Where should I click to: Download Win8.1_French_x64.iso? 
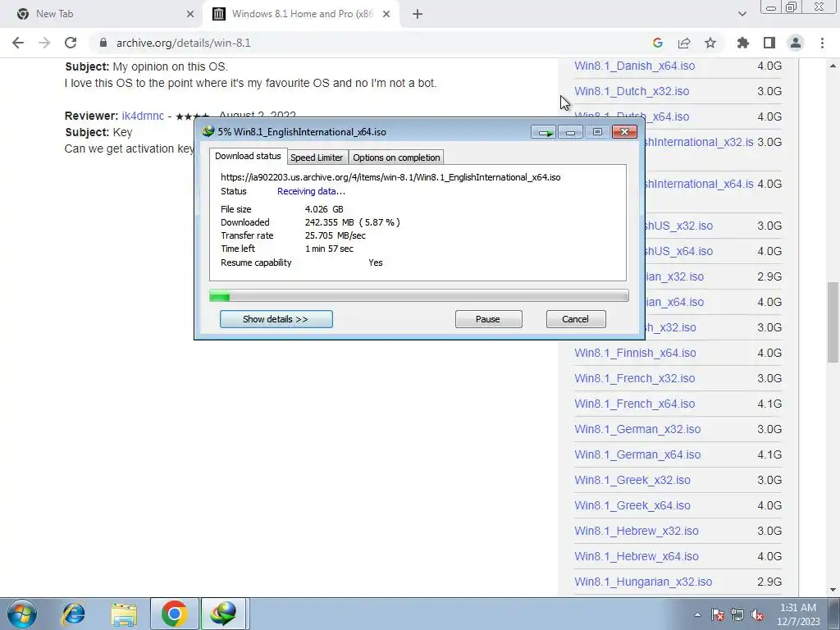[x=634, y=404]
